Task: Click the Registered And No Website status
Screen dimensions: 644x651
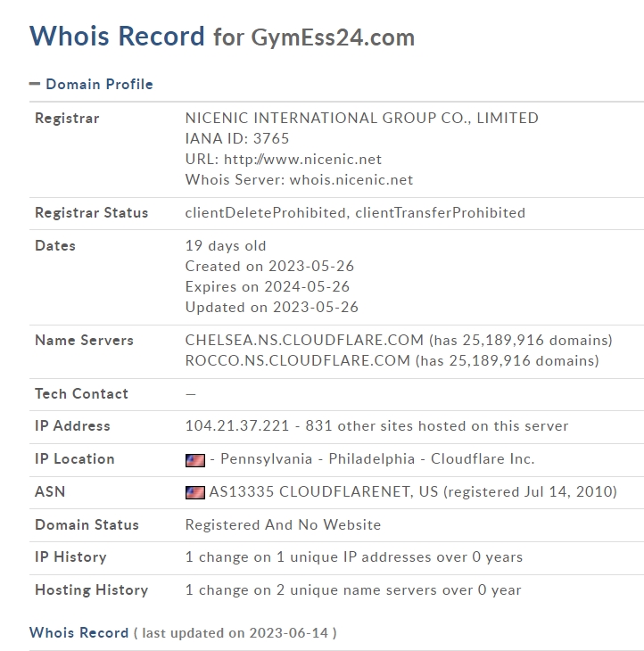Action: coord(283,524)
